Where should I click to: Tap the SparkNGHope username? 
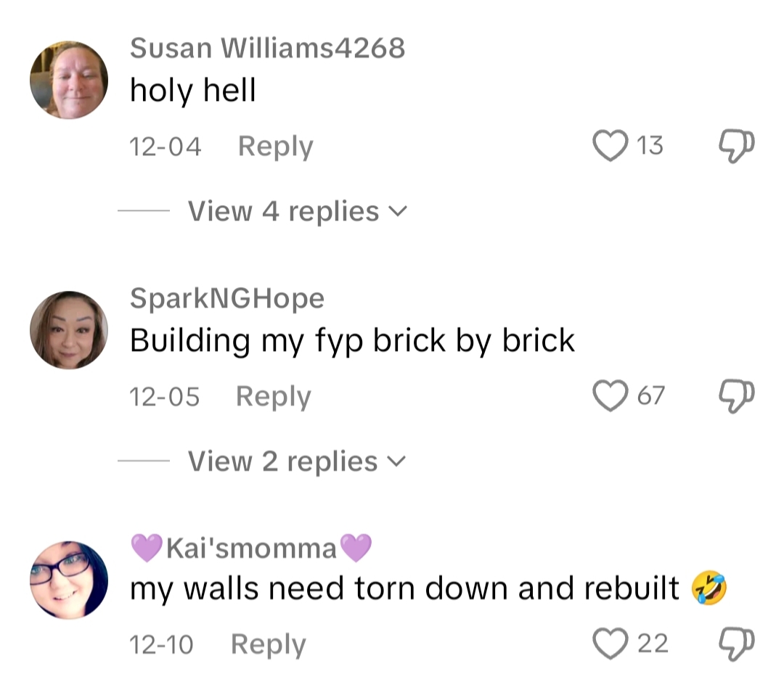coord(226,297)
